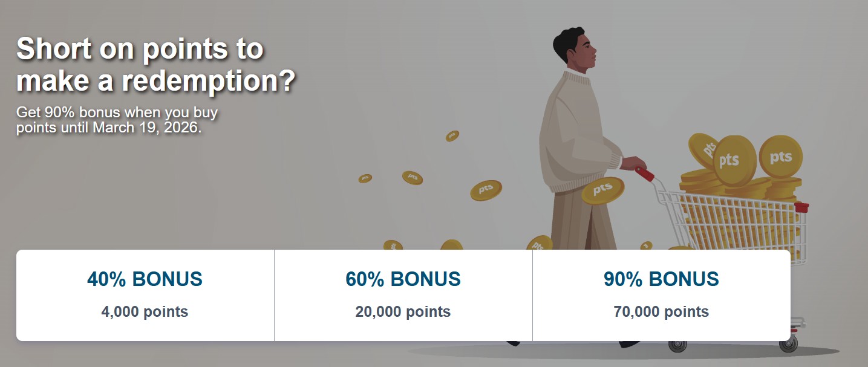This screenshot has height=367, width=868.
Task: Click the leftmost small floating pts coin
Action: click(x=365, y=178)
